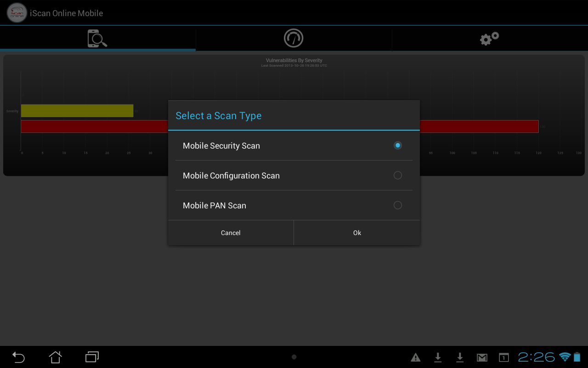Open the warning triangle notification
The image size is (588, 368).
pos(416,357)
